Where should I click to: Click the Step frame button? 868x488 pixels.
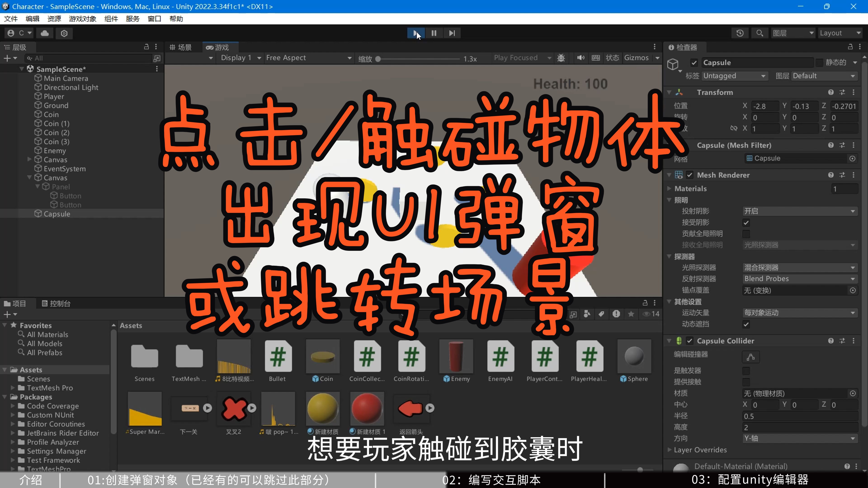click(452, 33)
